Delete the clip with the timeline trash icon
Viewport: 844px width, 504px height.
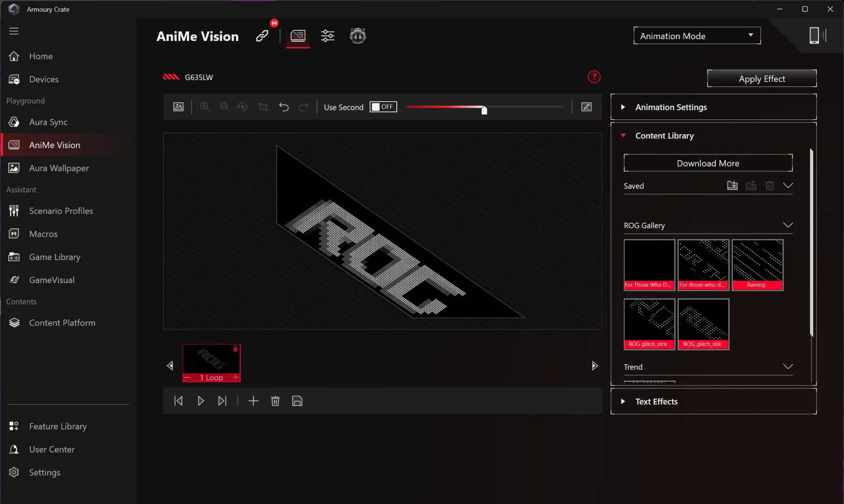(275, 401)
